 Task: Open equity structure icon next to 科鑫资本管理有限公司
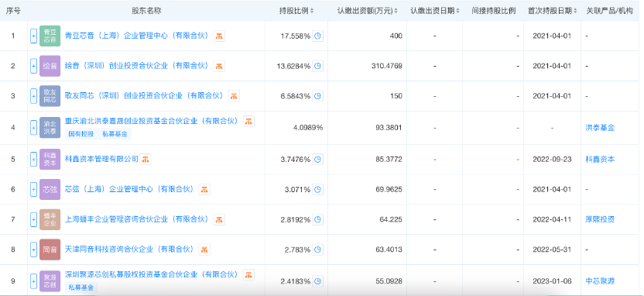click(x=146, y=159)
